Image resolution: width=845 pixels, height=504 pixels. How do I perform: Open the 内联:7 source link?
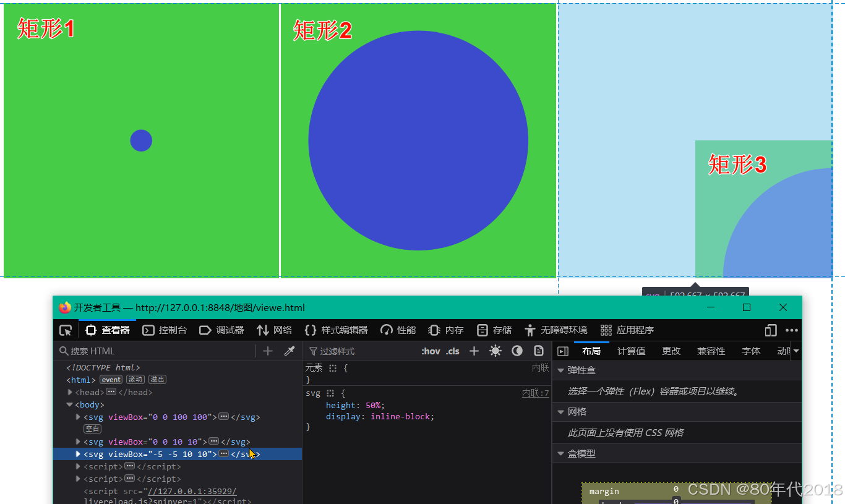coord(535,393)
